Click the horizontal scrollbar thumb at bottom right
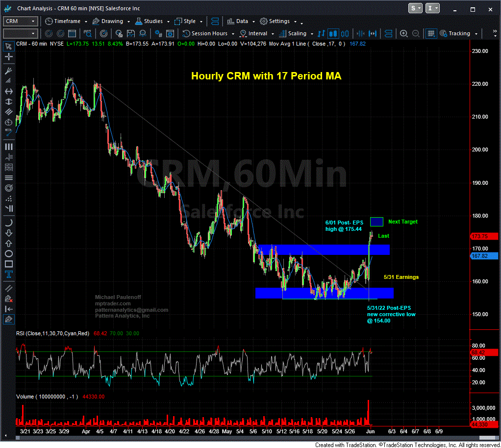 tap(487, 438)
